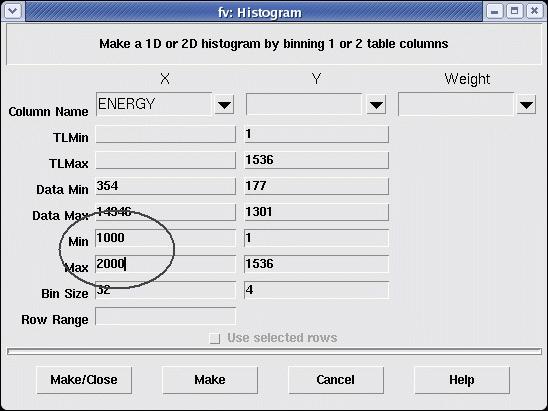Image resolution: width=548 pixels, height=411 pixels.
Task: Select the Y TLMin field showing 1
Action: pos(316,134)
